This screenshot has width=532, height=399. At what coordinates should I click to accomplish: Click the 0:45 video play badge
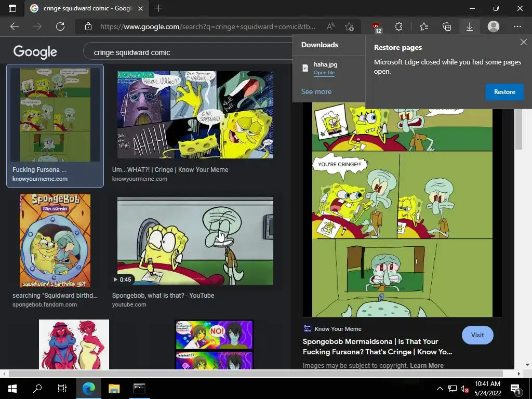click(122, 280)
